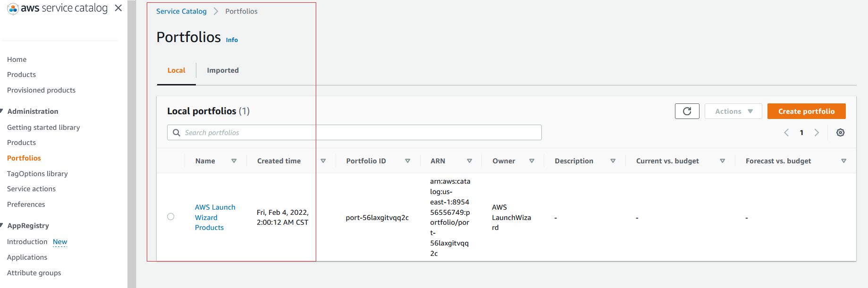Open Service actions in sidebar
Image resolution: width=868 pixels, height=288 pixels.
[31, 189]
